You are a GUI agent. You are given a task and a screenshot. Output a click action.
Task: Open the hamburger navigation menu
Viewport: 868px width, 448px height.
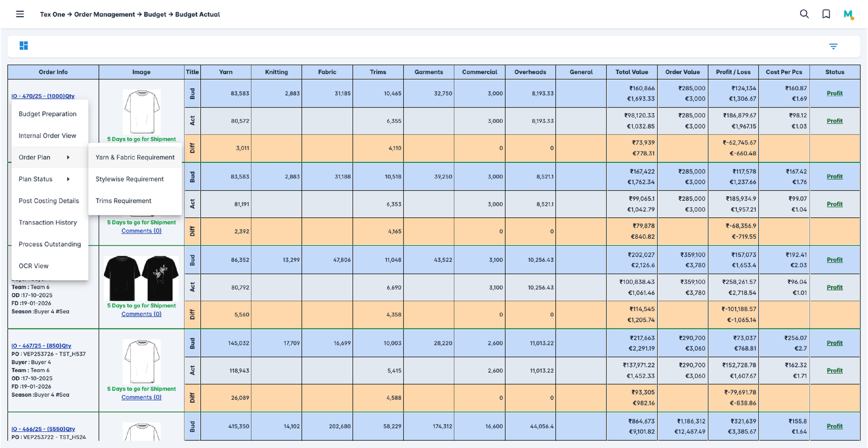click(20, 14)
